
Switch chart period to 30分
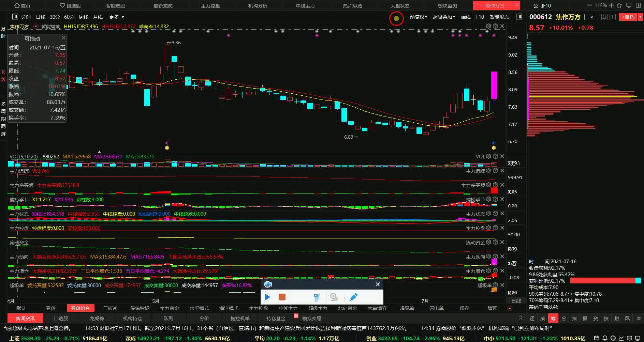coord(55,17)
